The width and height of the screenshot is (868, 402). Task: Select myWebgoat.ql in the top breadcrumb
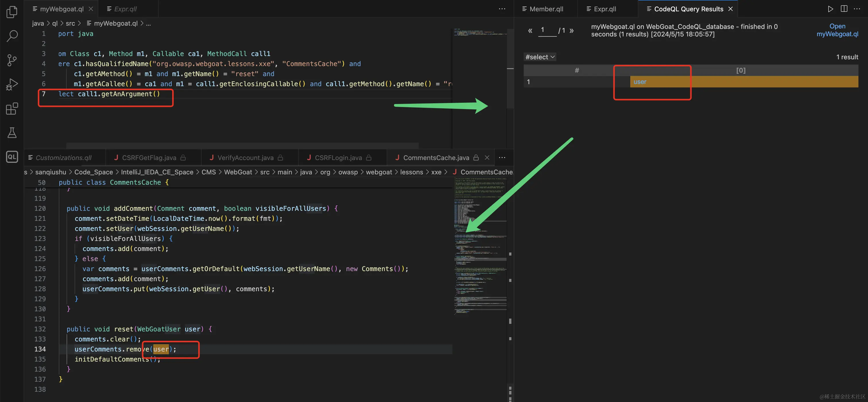click(116, 23)
